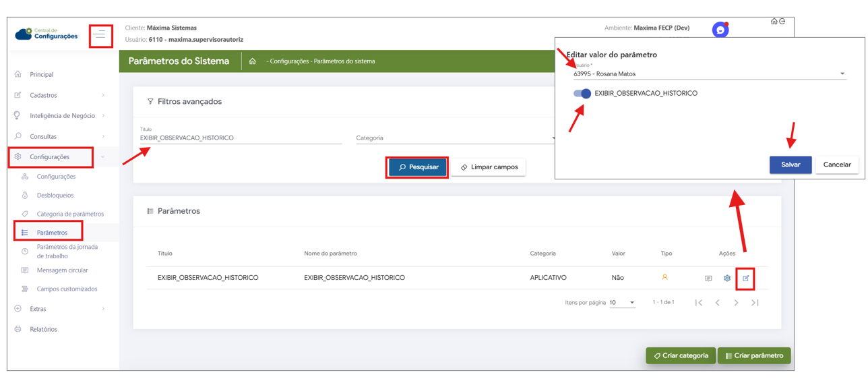Click the Pesquisar button
Viewport: 868px width, 381px height.
pyautogui.click(x=418, y=167)
